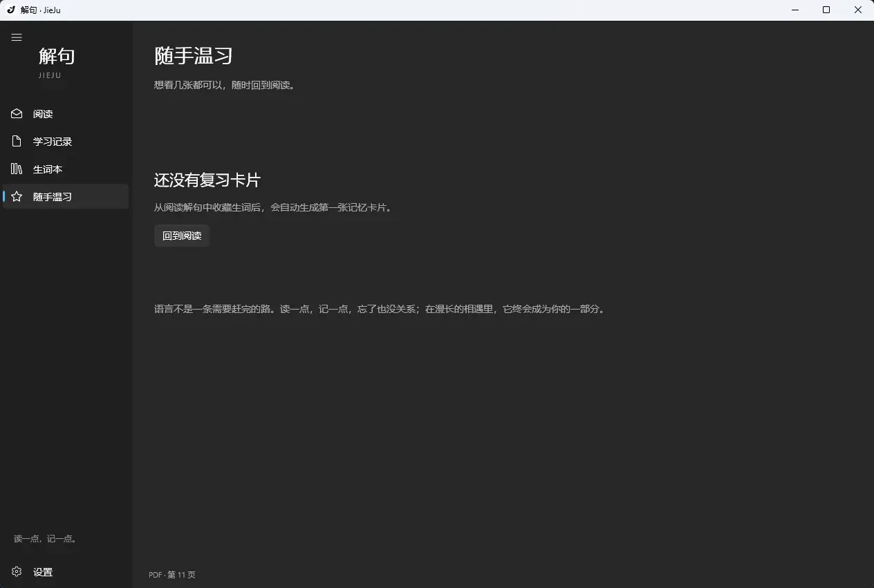874x588 pixels.
Task: Close the JieJu window
Action: [858, 10]
